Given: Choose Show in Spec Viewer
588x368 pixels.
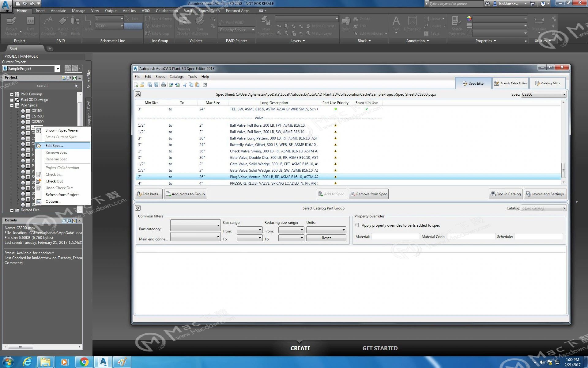Looking at the screenshot, I should pyautogui.click(x=63, y=130).
